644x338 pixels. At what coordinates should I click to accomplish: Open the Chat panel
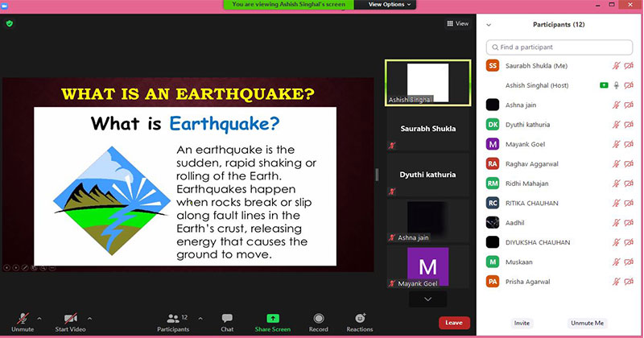pyautogui.click(x=227, y=318)
